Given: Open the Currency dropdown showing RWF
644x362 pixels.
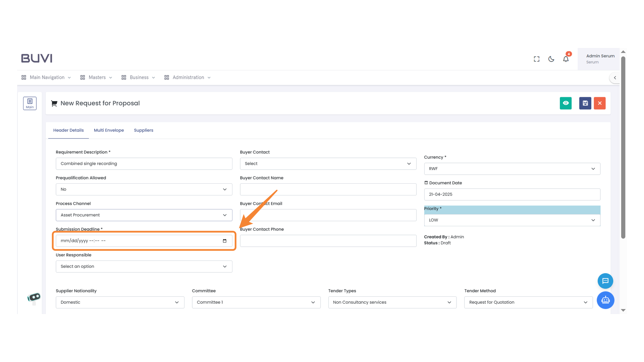Looking at the screenshot, I should 512,169.
